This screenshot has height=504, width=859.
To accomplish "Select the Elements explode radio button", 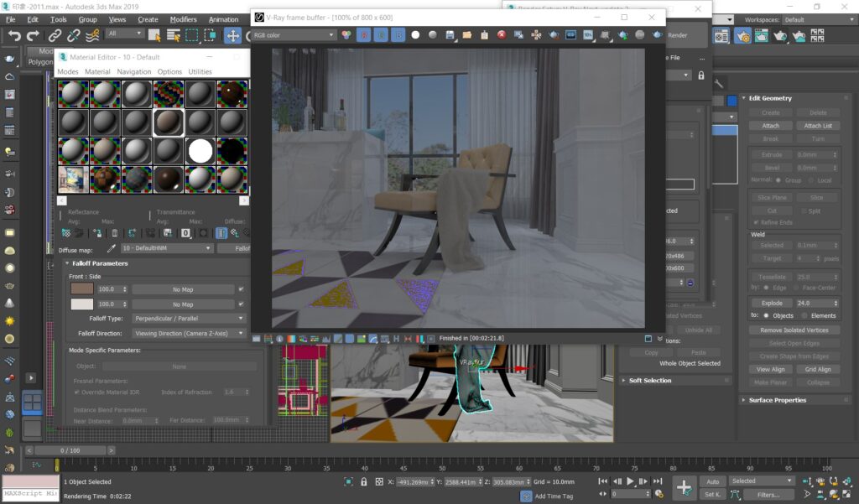I will point(804,315).
